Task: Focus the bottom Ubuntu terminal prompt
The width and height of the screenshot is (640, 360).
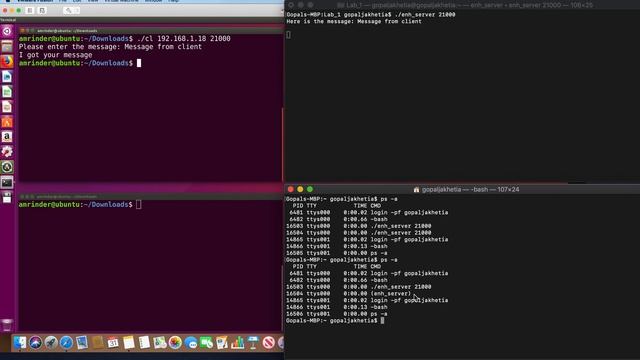Action: point(139,204)
